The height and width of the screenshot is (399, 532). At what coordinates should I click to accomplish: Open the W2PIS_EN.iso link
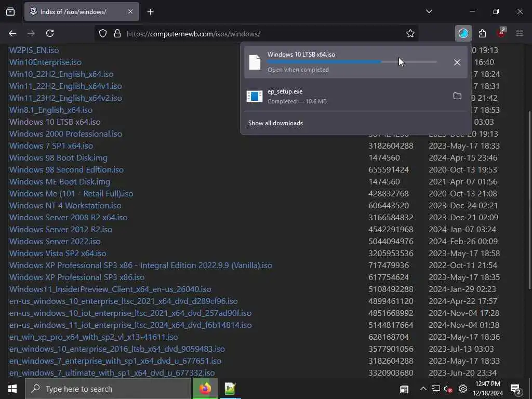34,50
